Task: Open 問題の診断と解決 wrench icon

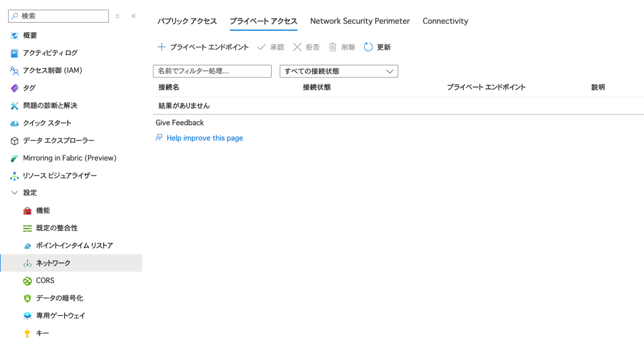Action: (14, 106)
